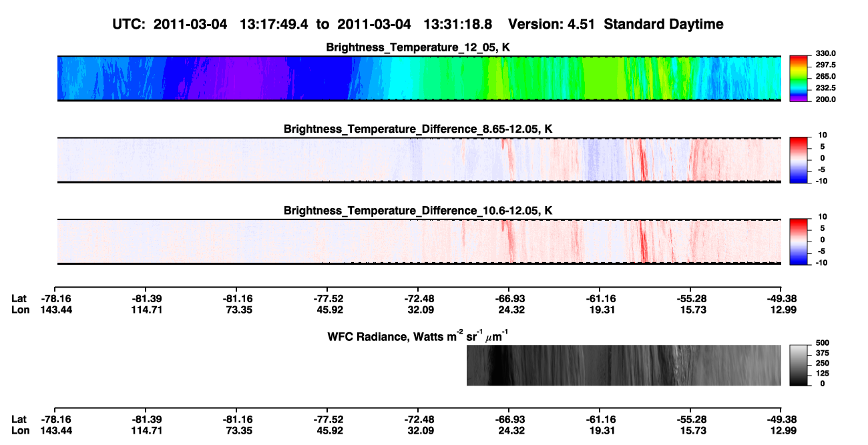Click latitude -49.38 on the upper axis

tap(781, 298)
